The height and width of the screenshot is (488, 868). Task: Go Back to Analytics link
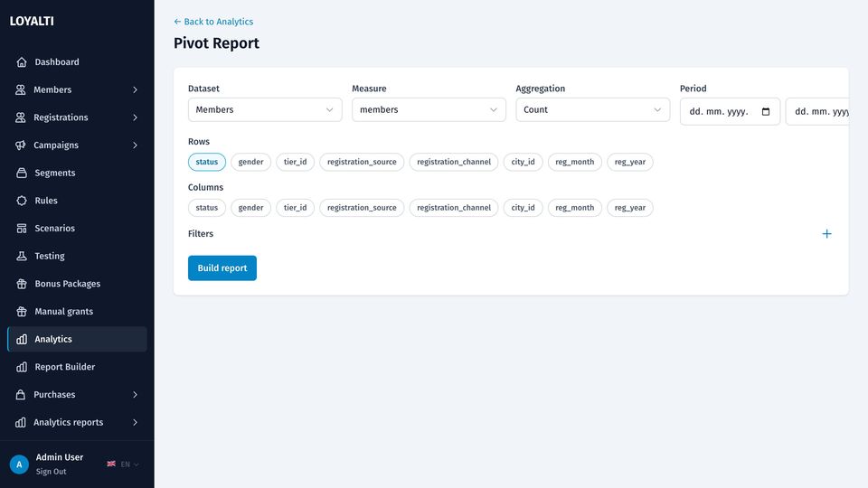213,22
